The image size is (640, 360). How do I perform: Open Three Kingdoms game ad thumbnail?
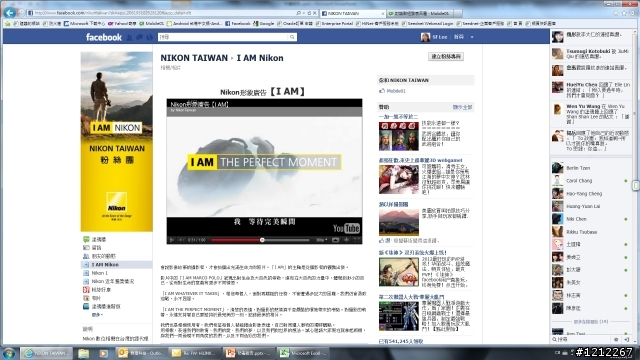pyautogui.click(x=398, y=136)
